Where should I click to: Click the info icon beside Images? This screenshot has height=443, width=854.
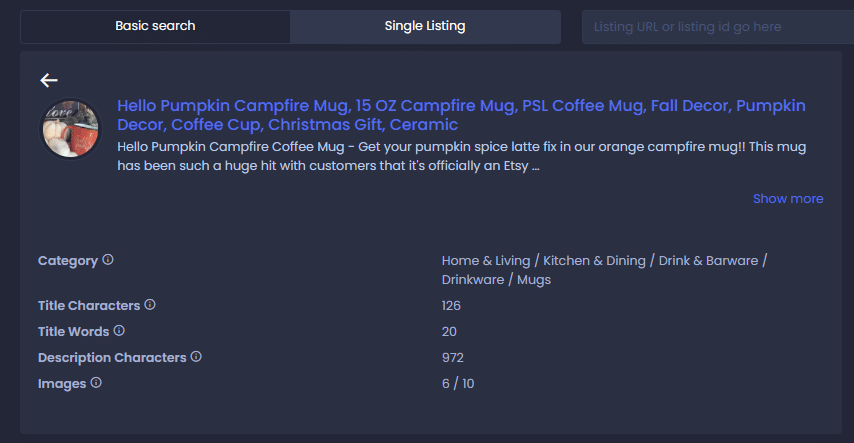click(x=96, y=383)
